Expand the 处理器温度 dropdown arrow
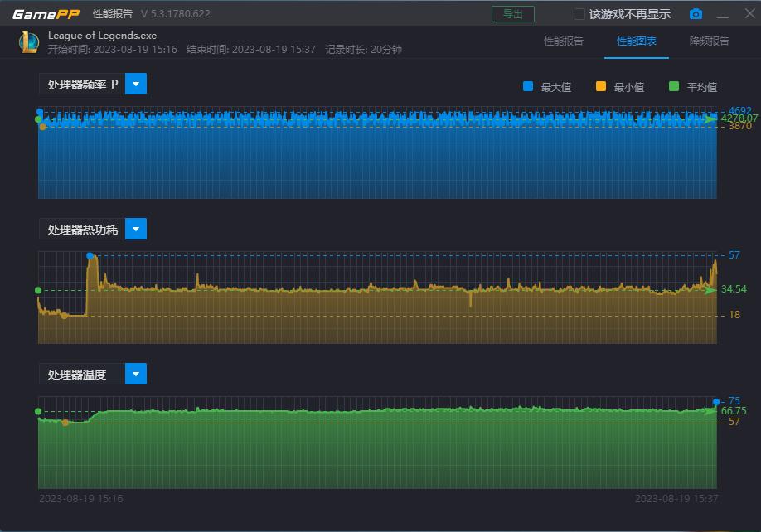761x532 pixels. click(x=136, y=374)
